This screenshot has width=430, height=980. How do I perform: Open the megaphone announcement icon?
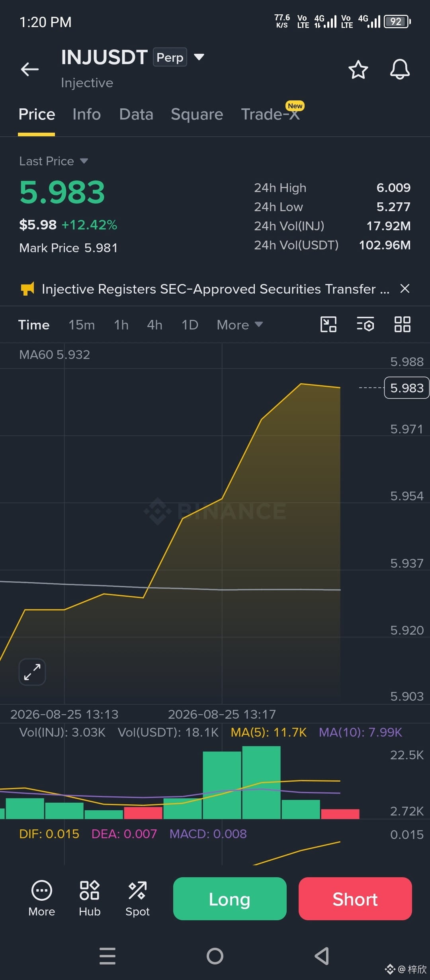point(27,289)
